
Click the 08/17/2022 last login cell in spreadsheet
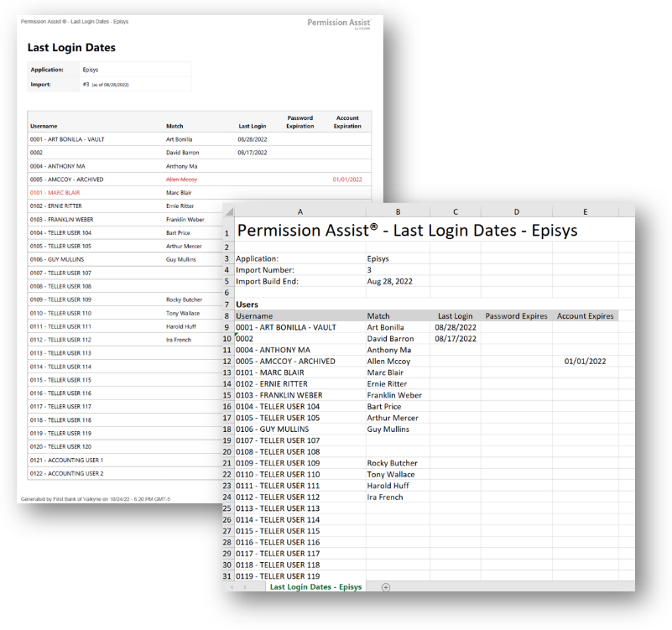(456, 339)
